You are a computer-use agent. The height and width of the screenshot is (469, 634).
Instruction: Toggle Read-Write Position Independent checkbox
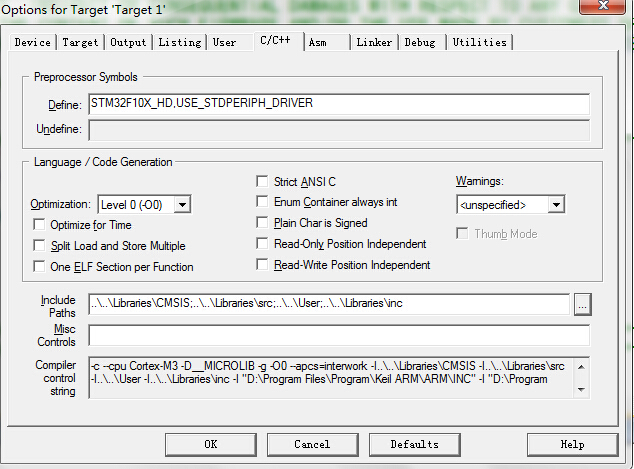(263, 265)
